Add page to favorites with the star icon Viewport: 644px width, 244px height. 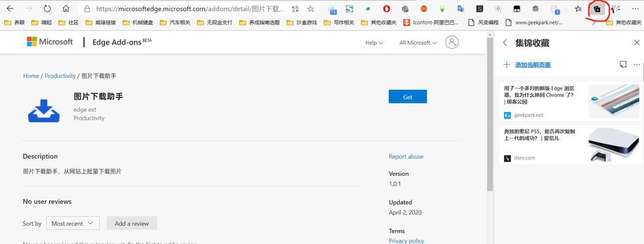coord(311,9)
